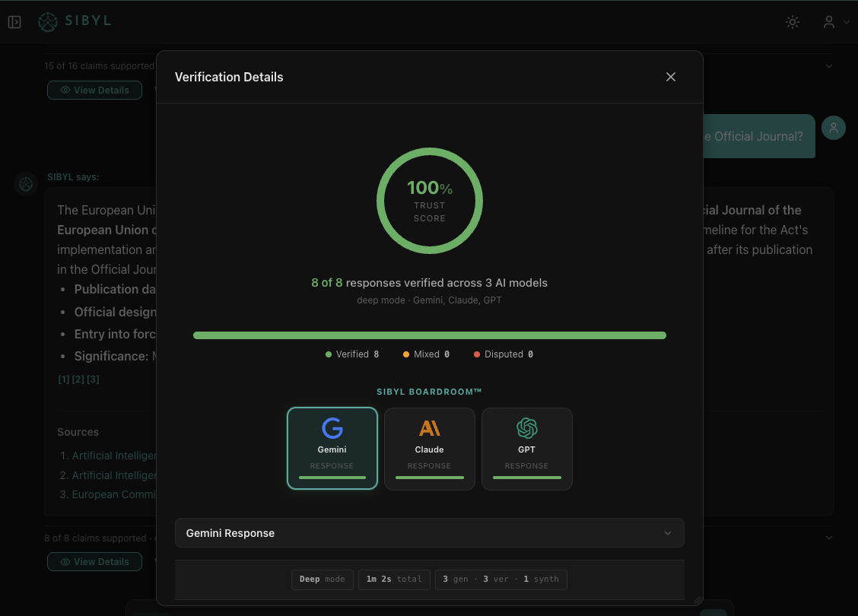Click the 8 of 8 responses verified text

tap(430, 283)
